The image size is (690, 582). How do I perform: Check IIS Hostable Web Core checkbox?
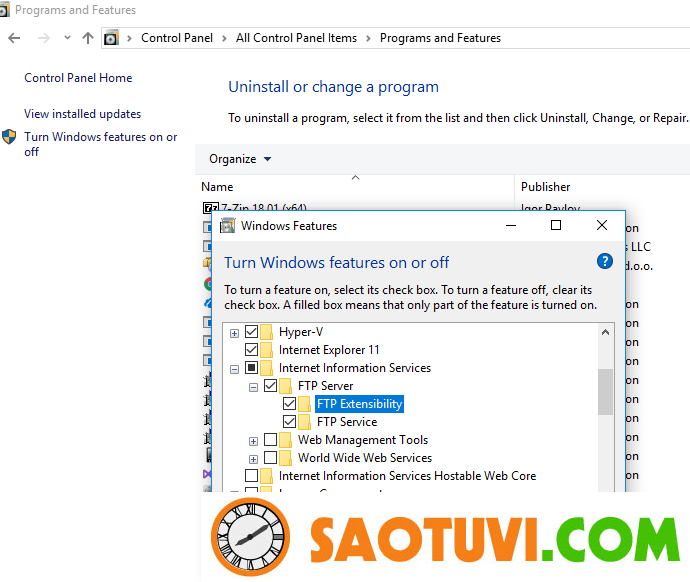[251, 476]
